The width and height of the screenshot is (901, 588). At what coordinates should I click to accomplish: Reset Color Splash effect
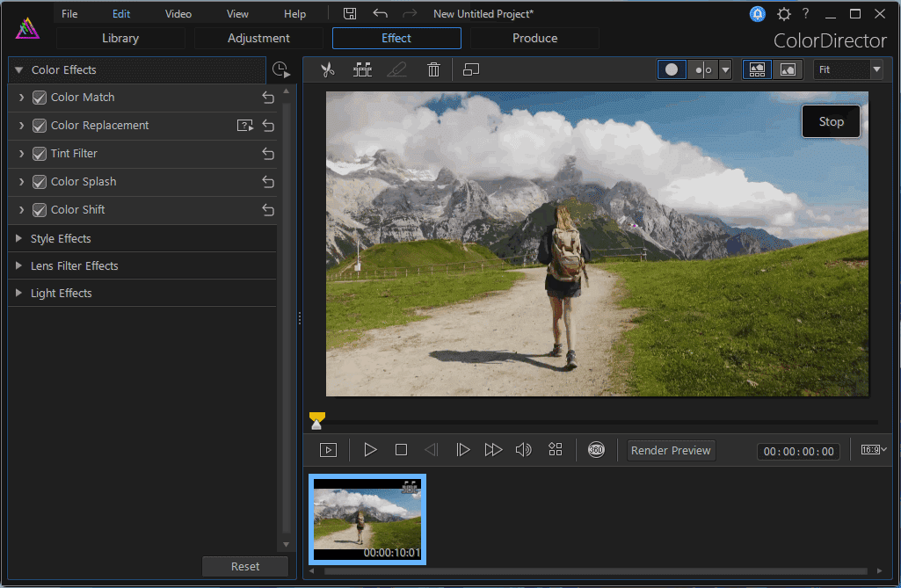[x=268, y=182]
